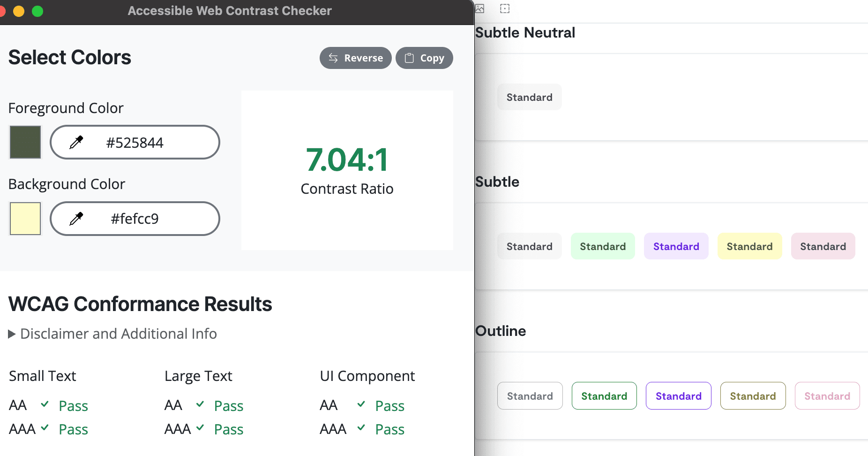Open the foreground color swatch
868x456 pixels.
tap(25, 142)
